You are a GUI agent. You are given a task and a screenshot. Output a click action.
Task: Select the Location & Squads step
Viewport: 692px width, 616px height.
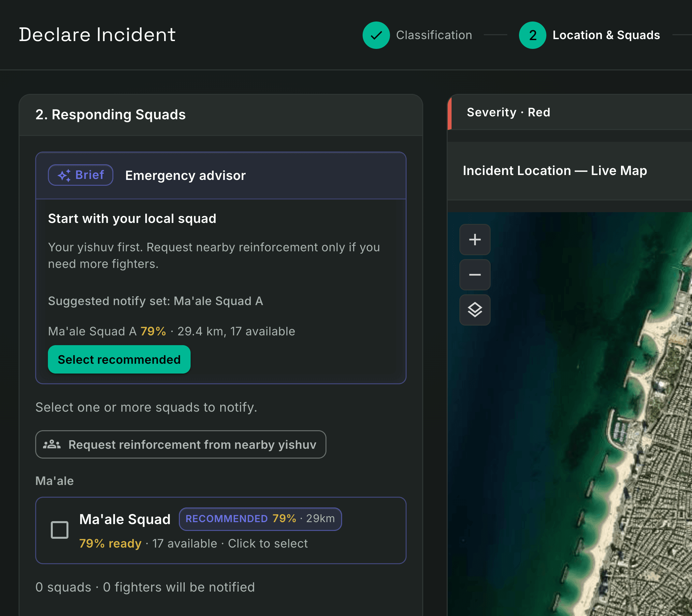606,35
